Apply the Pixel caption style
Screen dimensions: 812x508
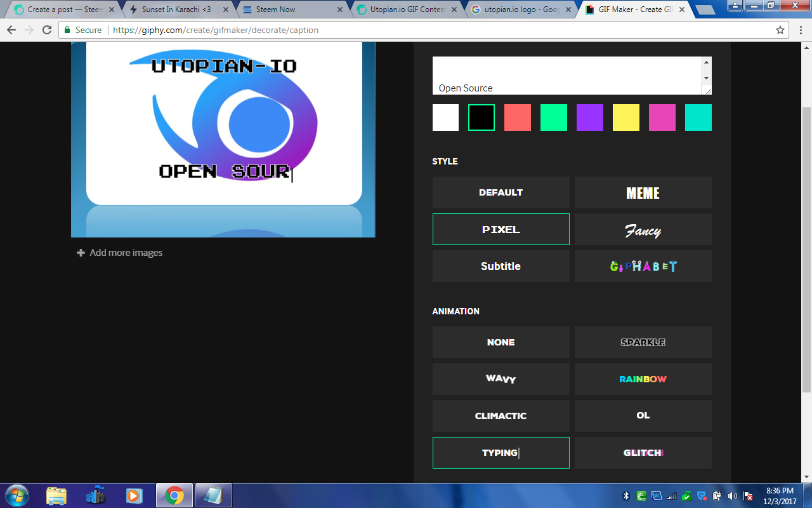tap(501, 229)
